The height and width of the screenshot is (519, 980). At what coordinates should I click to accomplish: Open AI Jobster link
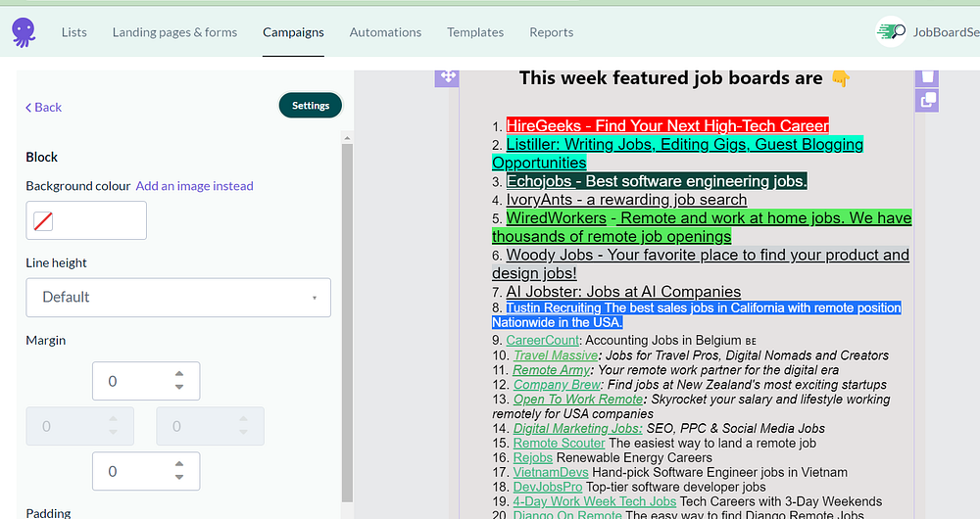pos(623,292)
